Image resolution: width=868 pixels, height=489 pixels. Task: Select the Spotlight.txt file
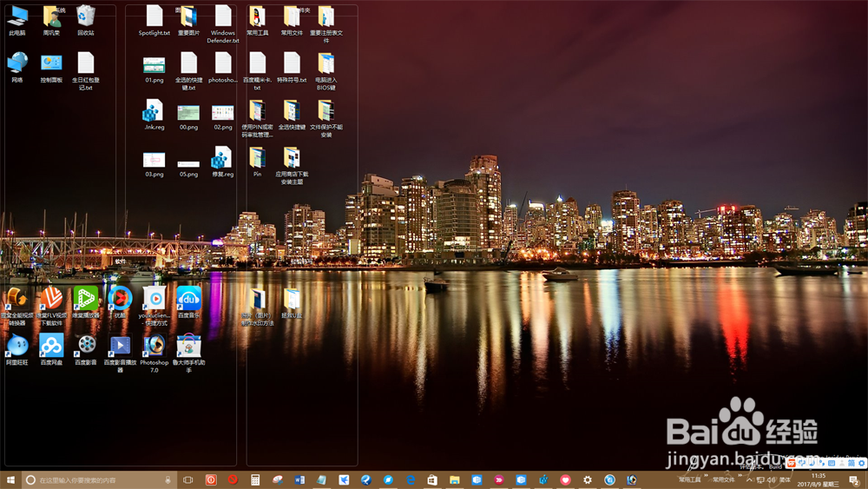click(155, 21)
